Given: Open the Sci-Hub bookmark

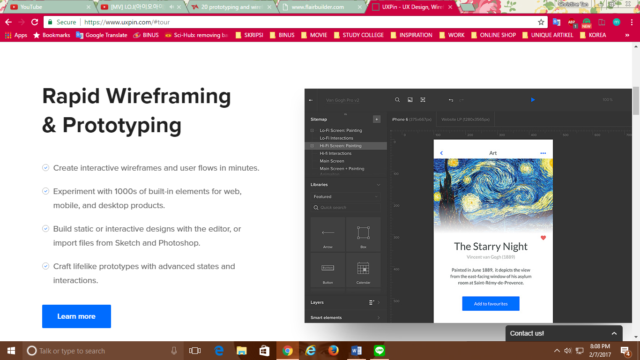Looking at the screenshot, I should pyautogui.click(x=196, y=35).
